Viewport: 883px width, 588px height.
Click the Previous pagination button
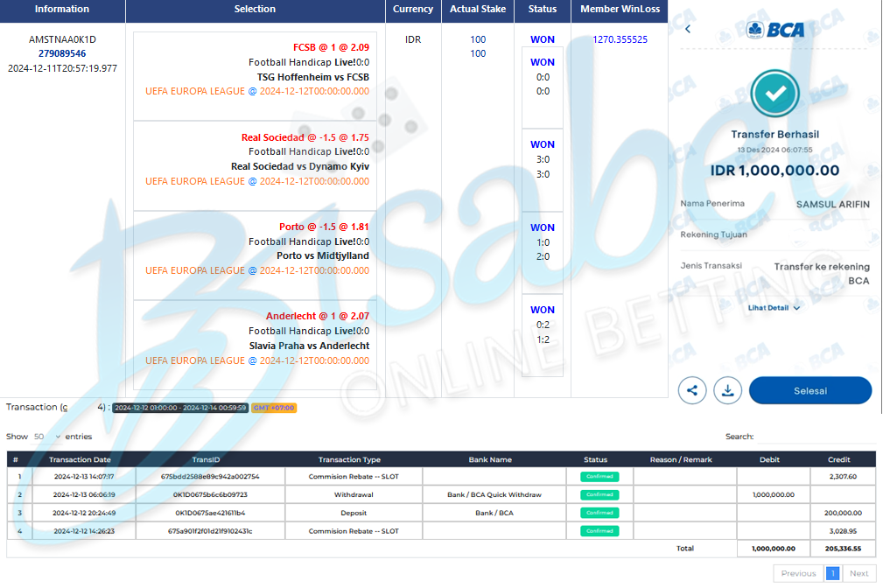[x=798, y=573]
